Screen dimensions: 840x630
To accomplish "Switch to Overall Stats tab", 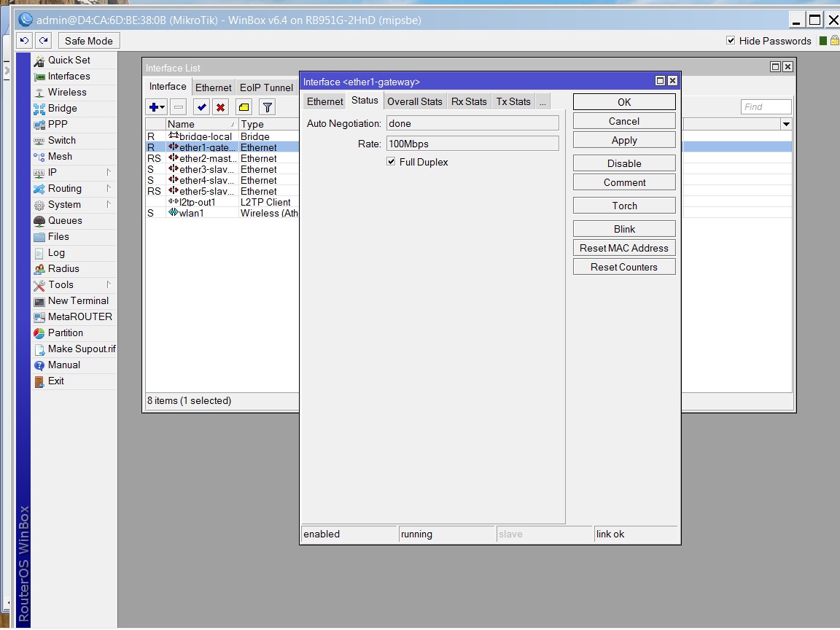I will coord(415,102).
